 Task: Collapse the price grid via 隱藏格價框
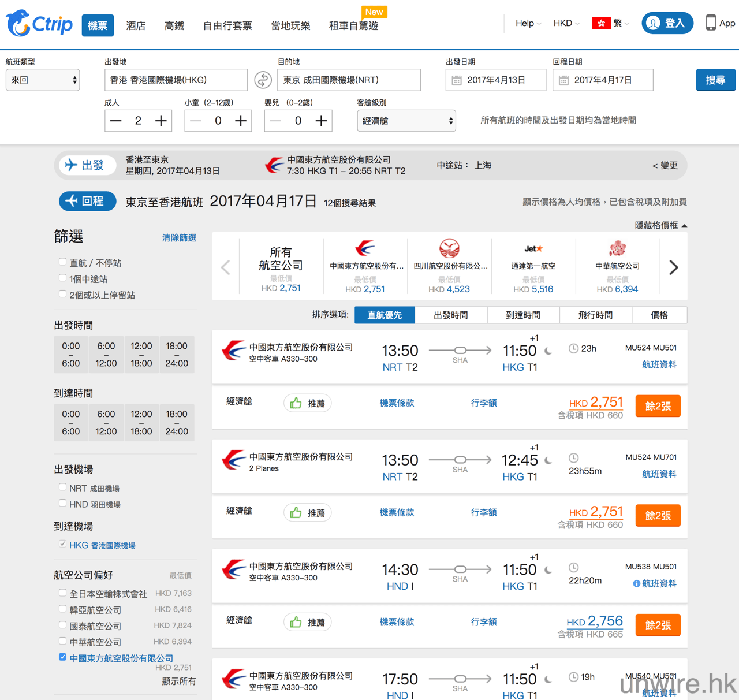(x=660, y=226)
